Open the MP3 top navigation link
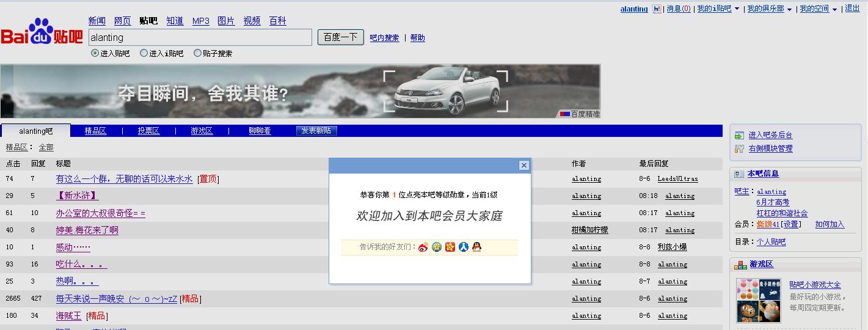The height and width of the screenshot is (330, 868). click(x=201, y=21)
